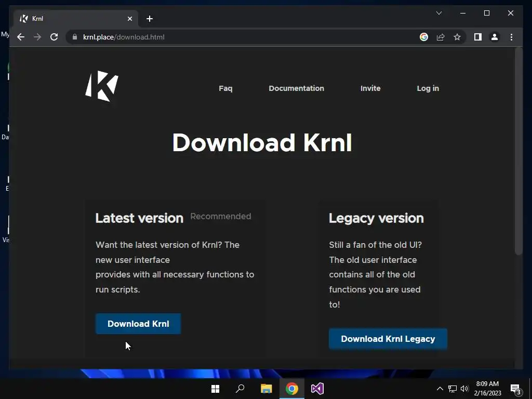Open the tab search chevron

tap(438, 13)
